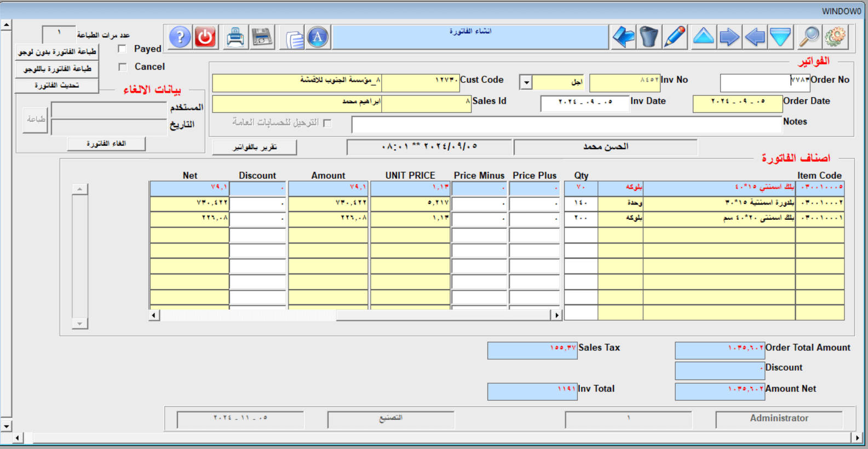Click the trash bin delete icon
The height and width of the screenshot is (449, 868).
[x=649, y=37]
